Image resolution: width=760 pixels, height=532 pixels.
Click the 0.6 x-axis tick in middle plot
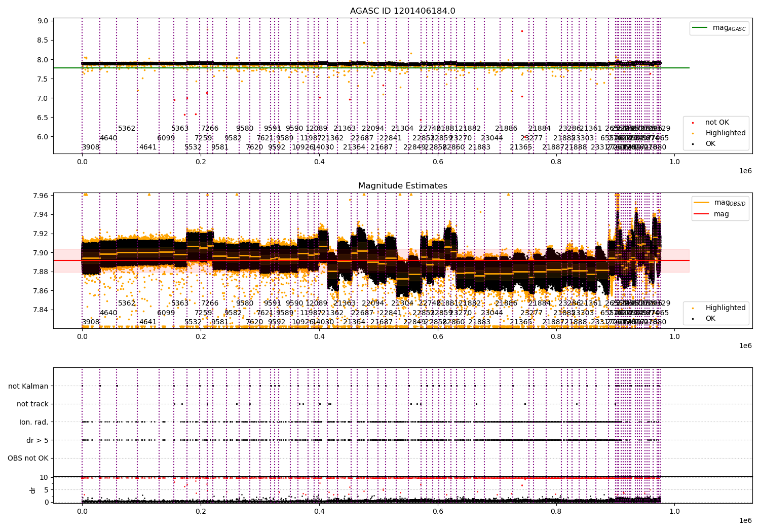coord(438,336)
